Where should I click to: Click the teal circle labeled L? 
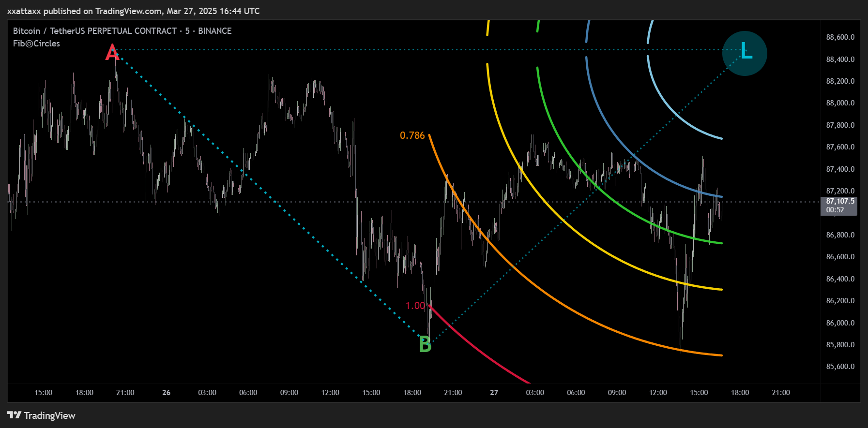(x=745, y=53)
